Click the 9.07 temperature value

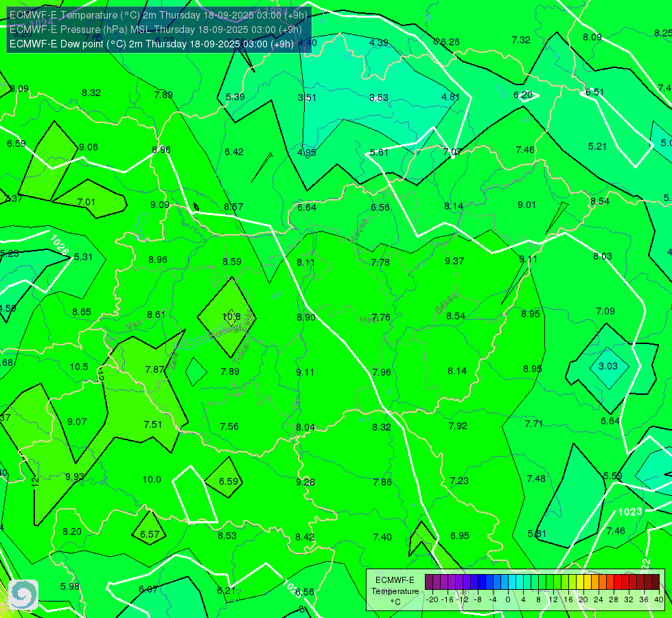(77, 422)
